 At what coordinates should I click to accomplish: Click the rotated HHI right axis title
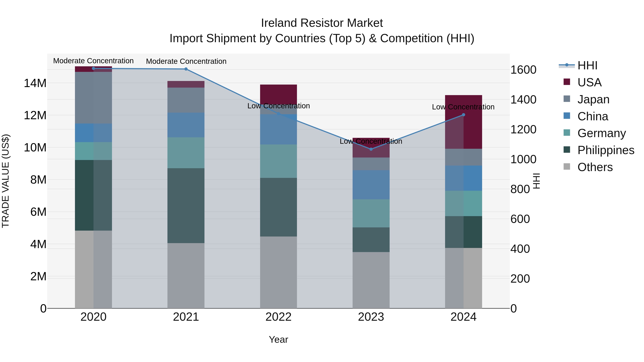[536, 181]
